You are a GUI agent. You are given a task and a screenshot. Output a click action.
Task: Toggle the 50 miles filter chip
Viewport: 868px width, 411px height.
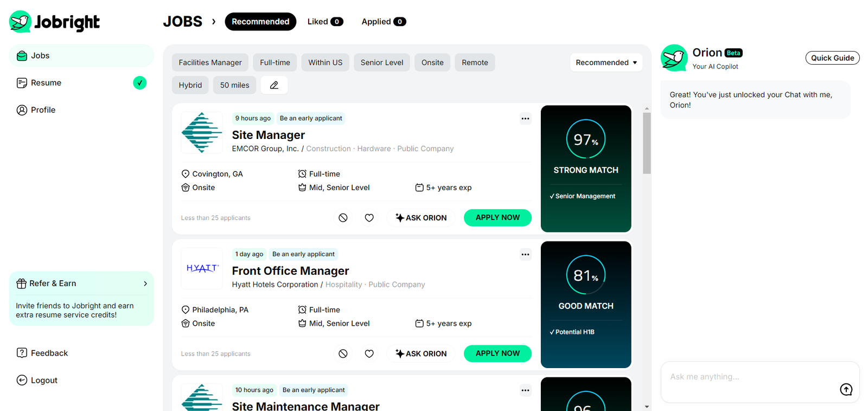[x=235, y=85]
